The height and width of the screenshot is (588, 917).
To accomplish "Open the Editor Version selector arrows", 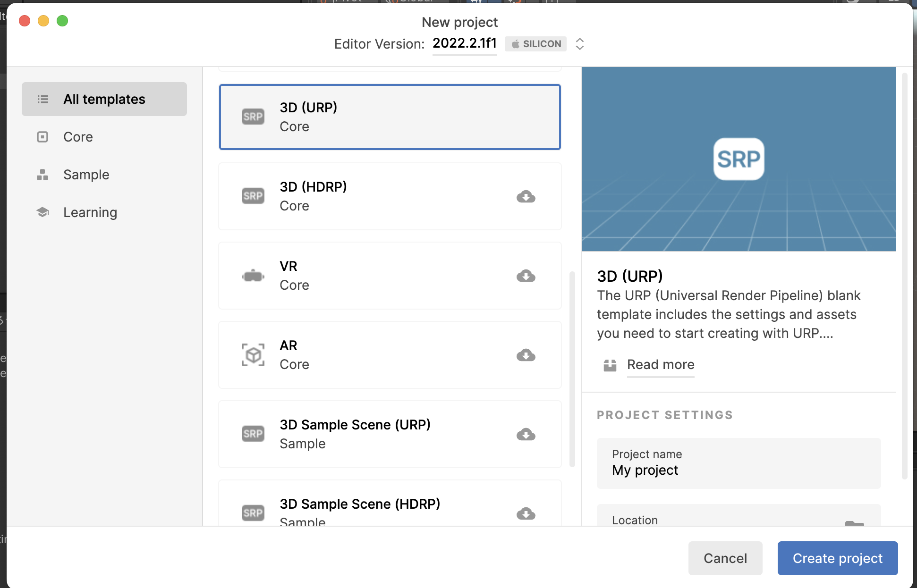I will tap(580, 44).
